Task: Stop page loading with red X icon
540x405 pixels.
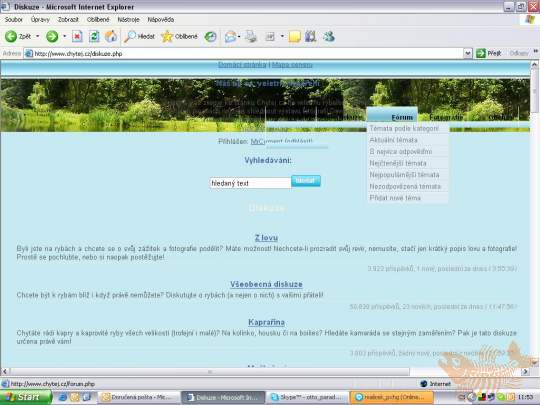Action: [77, 36]
